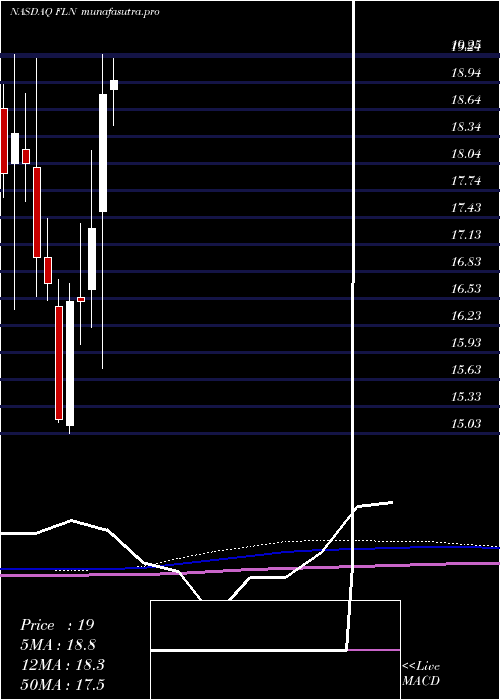Viewport: 500px width, 700px height.
Task: Select the "50MA : 17.5" value
Action: 62,684
